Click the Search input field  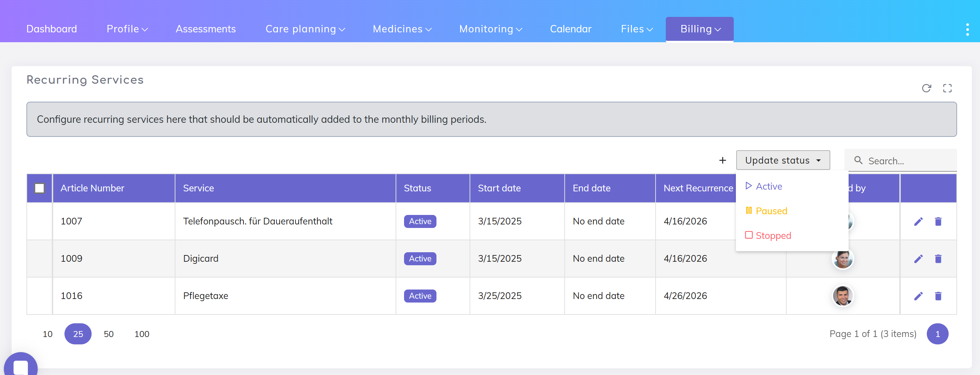point(908,161)
